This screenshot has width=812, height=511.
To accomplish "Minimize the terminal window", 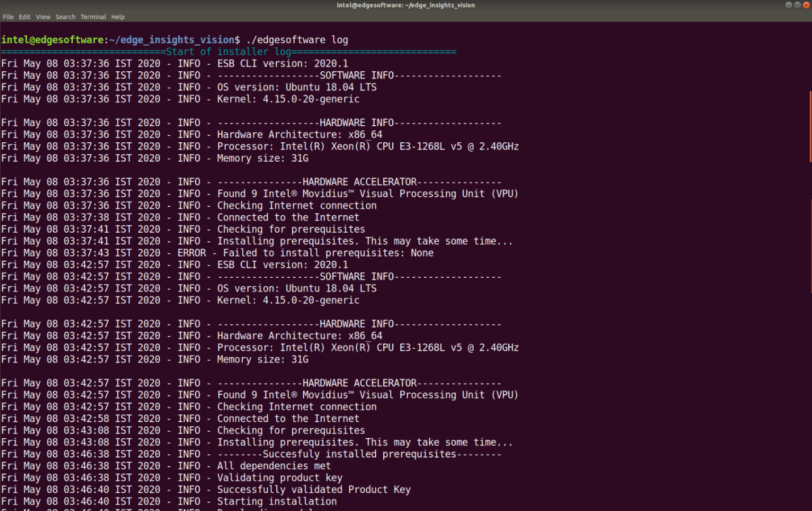I will point(789,5).
